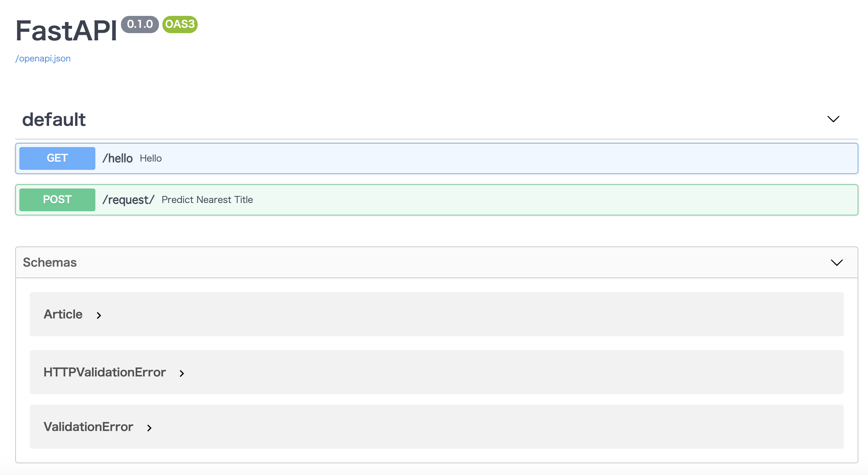This screenshot has width=868, height=475.
Task: Expand ValidationError schema arrow
Action: [x=149, y=428]
